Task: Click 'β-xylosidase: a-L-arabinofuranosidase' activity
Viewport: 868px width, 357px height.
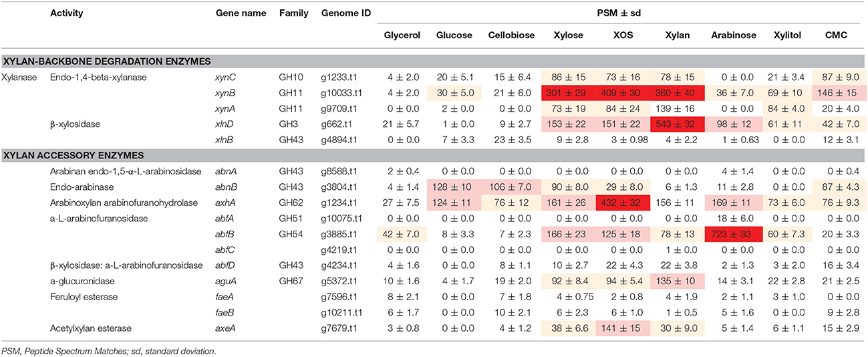Action: click(126, 266)
